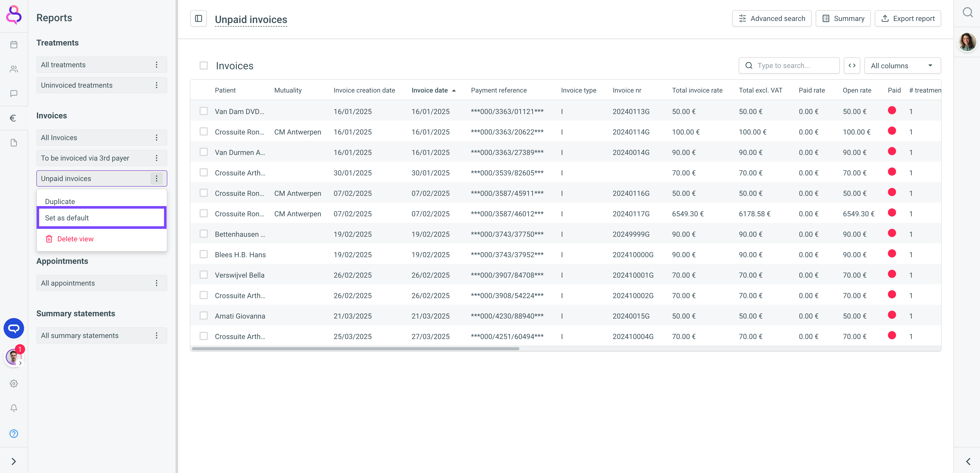Choose Set as default menu entry
Screen dimensions: 980x473
tap(102, 218)
